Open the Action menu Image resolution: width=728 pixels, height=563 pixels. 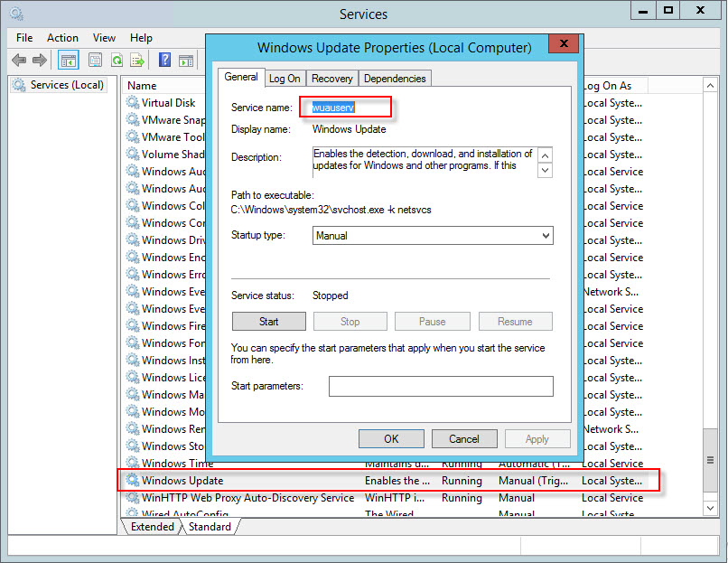coord(62,38)
